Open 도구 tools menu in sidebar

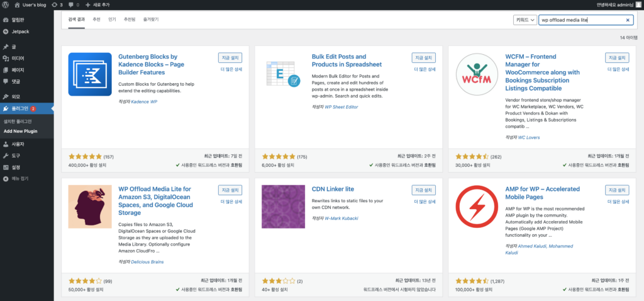(26, 156)
